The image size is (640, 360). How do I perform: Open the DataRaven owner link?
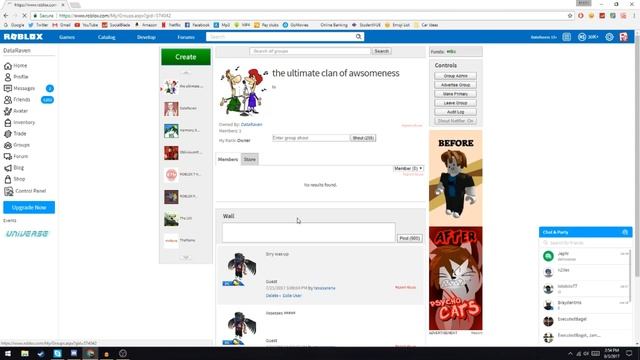click(x=251, y=124)
